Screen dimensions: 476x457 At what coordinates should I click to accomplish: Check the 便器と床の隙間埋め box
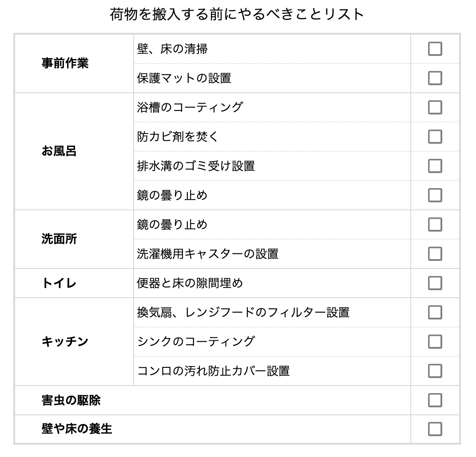pyautogui.click(x=435, y=283)
